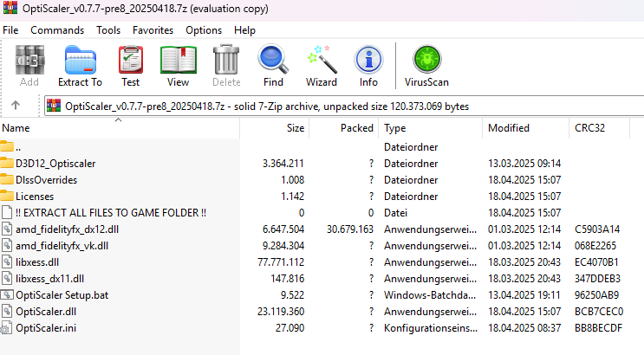Click the amd_fidelityfx_dx12.dll file icon
The height and width of the screenshot is (355, 644).
pyautogui.click(x=7, y=229)
